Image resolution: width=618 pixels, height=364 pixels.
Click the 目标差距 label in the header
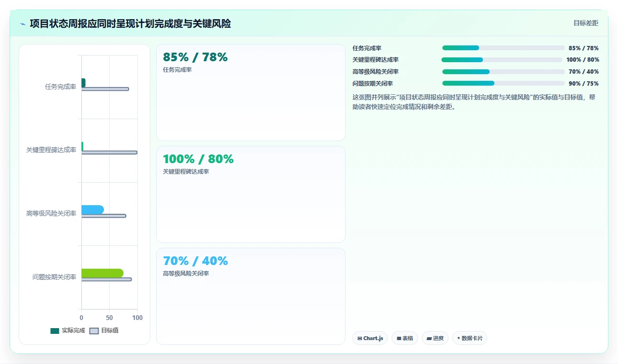pyautogui.click(x=586, y=23)
